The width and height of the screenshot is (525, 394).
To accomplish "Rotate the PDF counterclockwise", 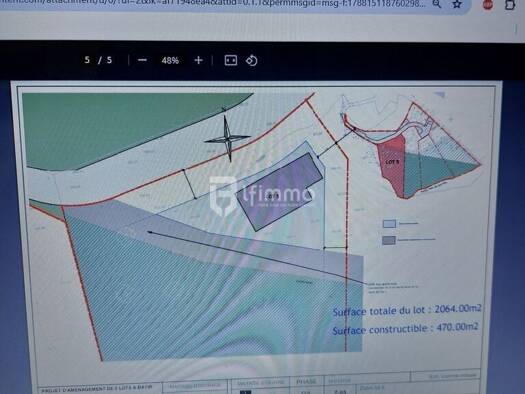I will 251,61.
